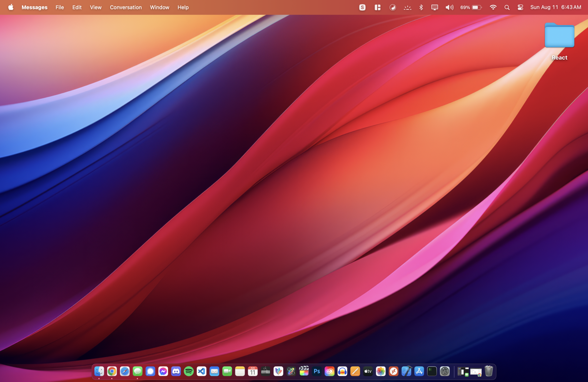Click the volume icon in menu bar
The height and width of the screenshot is (382, 588).
(449, 7)
